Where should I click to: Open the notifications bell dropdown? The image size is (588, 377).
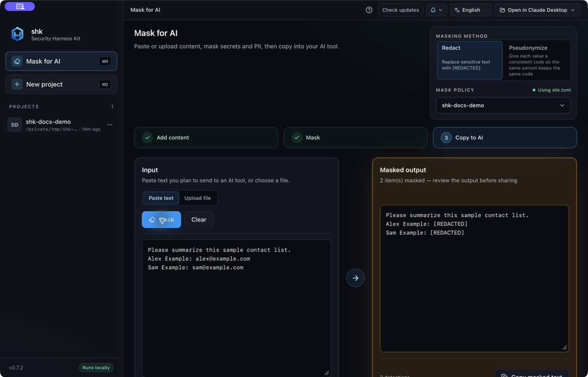[x=436, y=10]
